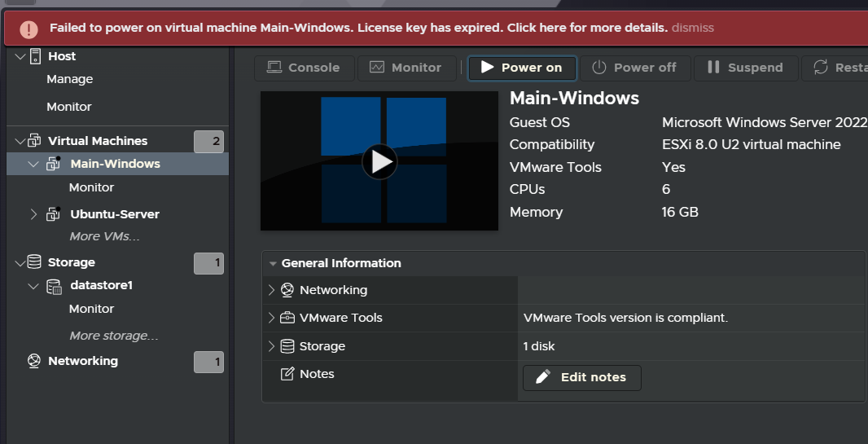Dismiss the license expired error banner
The height and width of the screenshot is (444, 868).
coord(692,28)
